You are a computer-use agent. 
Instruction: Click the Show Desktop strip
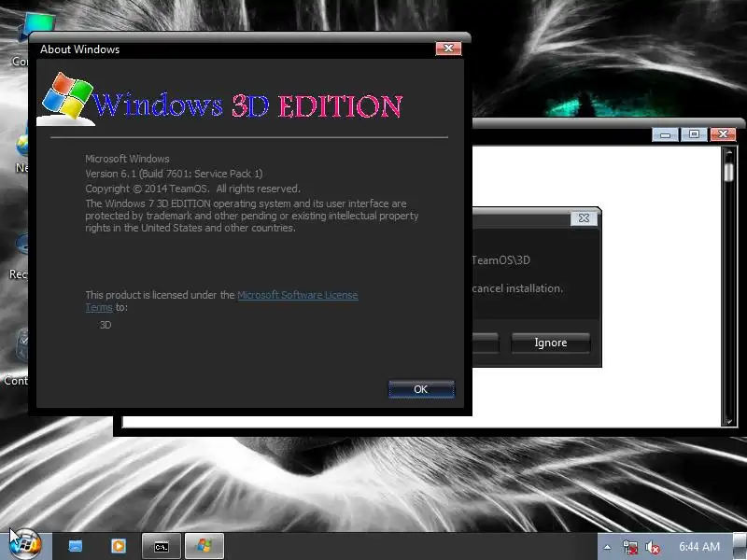click(740, 547)
